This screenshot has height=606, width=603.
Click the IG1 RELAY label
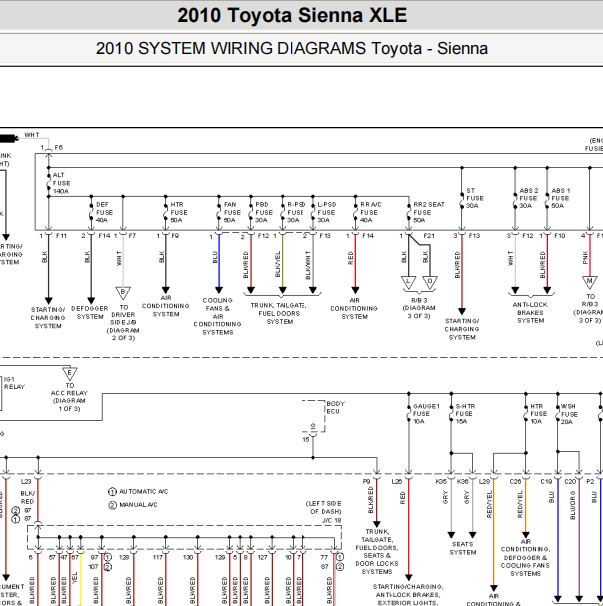point(14,383)
